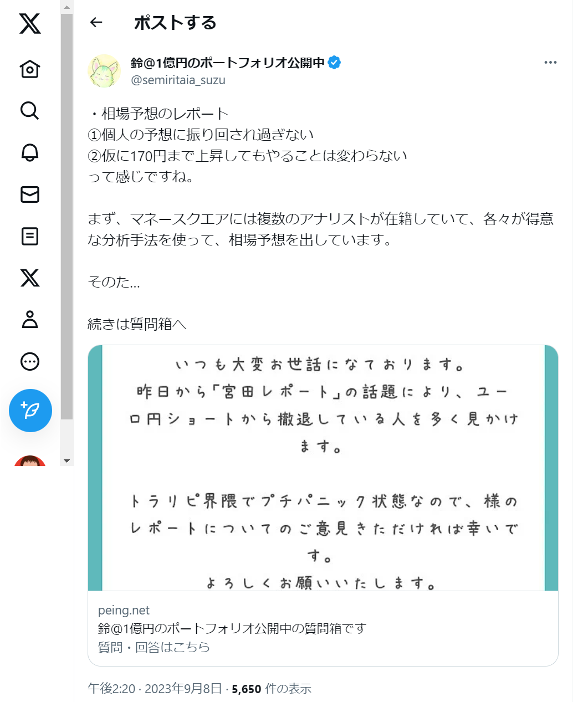Click the author's cat avatar image
This screenshot has width=588, height=702.
pos(104,71)
